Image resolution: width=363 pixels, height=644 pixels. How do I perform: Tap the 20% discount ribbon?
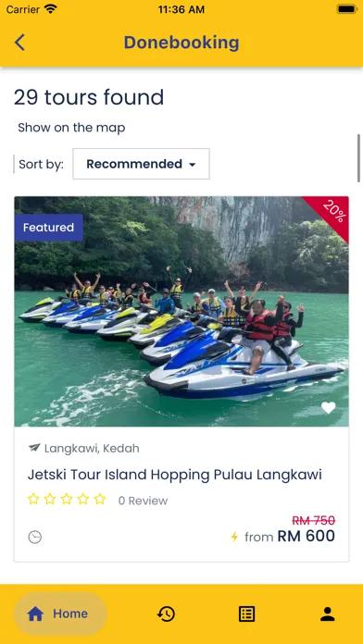coord(331,213)
